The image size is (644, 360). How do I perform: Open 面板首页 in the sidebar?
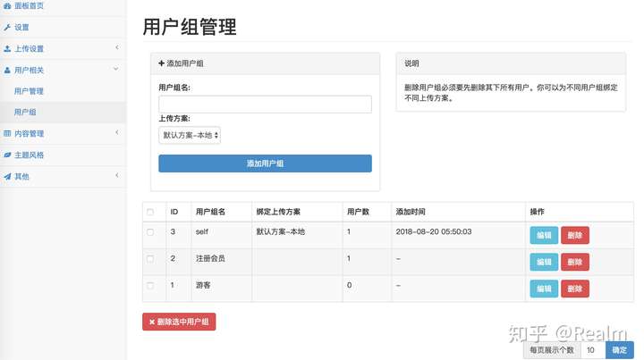coord(29,5)
